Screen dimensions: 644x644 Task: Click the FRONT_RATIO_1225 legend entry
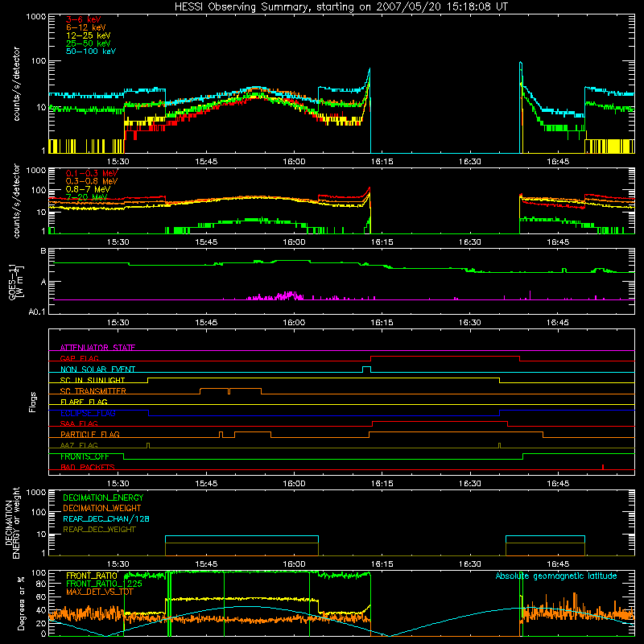click(104, 584)
